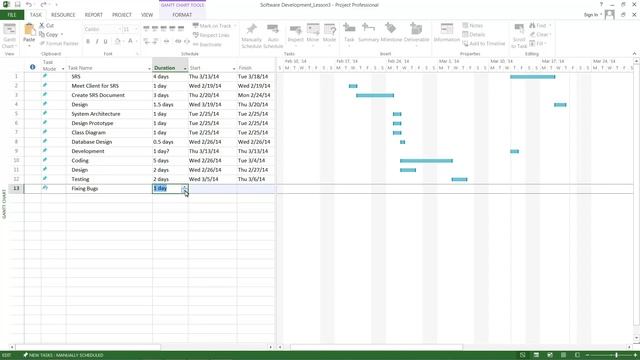Insert a Milestone
Image resolution: width=640 pixels, height=360 pixels.
(x=391, y=33)
